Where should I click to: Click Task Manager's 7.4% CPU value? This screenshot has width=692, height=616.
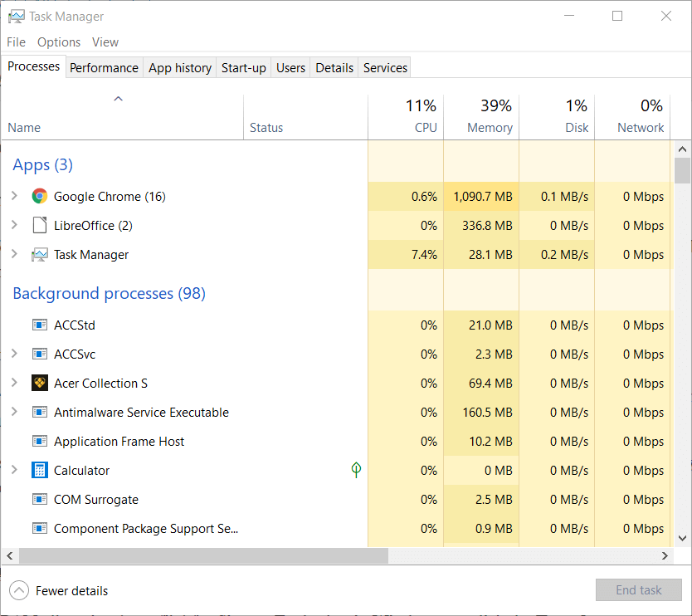[424, 255]
